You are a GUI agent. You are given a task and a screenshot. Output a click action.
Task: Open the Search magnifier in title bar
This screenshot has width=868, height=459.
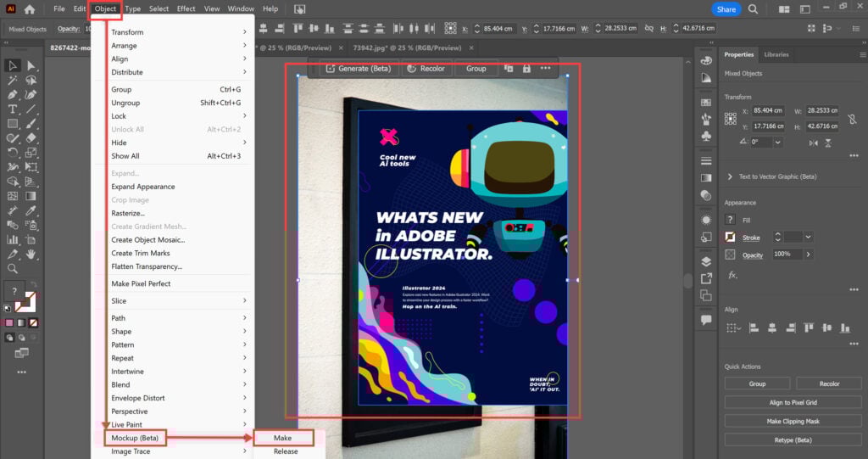[x=753, y=8]
